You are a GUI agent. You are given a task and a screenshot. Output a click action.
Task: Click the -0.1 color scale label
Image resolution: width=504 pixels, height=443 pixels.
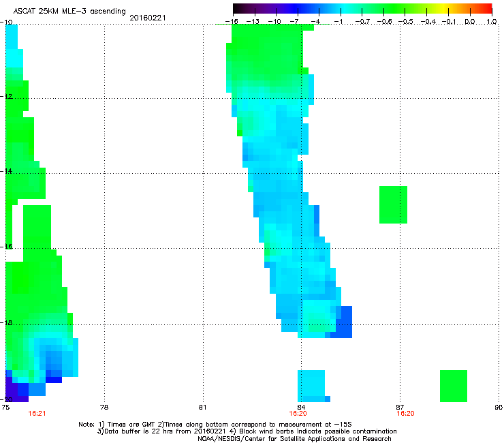449,22
